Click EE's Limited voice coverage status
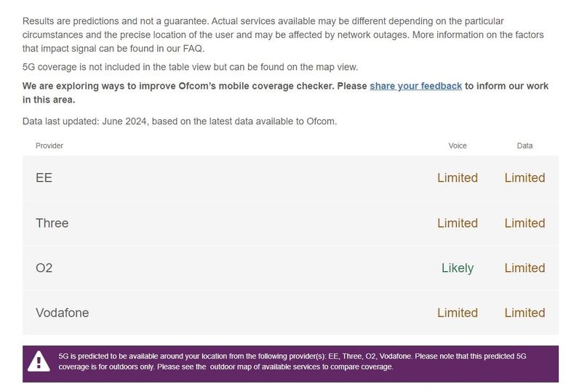The width and height of the screenshot is (582, 392). [457, 178]
